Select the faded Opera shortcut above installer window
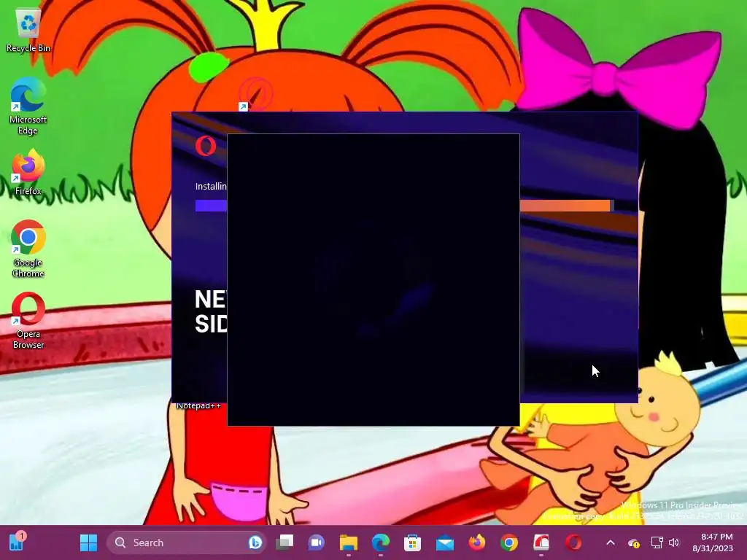Screen dimensions: 747x560 [256, 94]
